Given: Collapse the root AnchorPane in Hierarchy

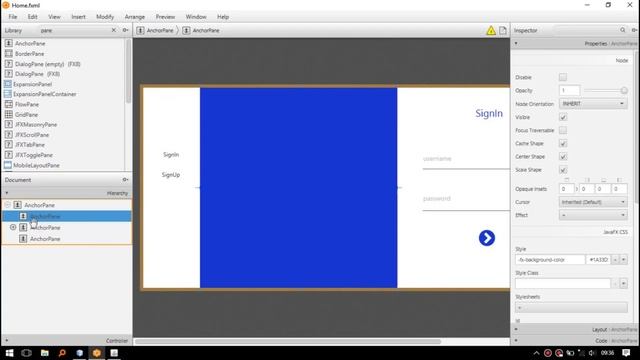Looking at the screenshot, I should point(8,205).
